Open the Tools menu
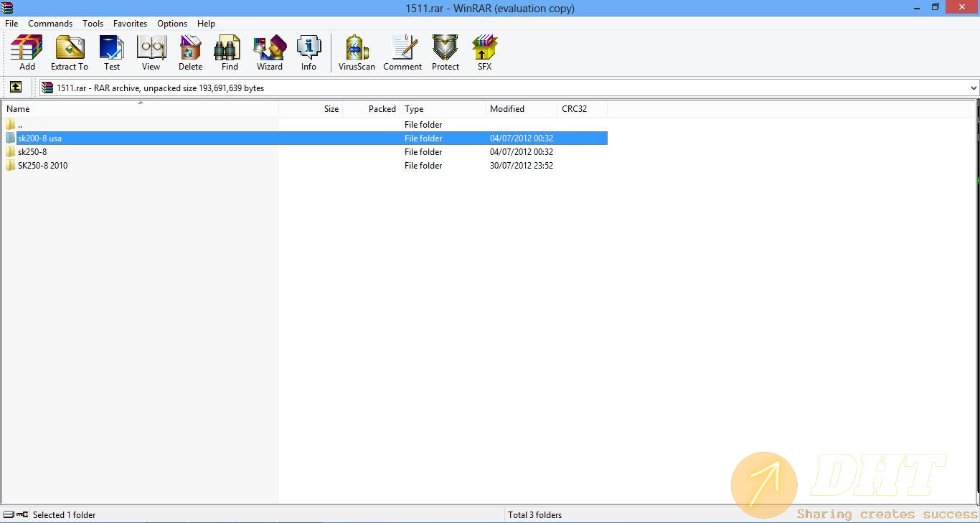This screenshot has width=980, height=523. pos(93,23)
